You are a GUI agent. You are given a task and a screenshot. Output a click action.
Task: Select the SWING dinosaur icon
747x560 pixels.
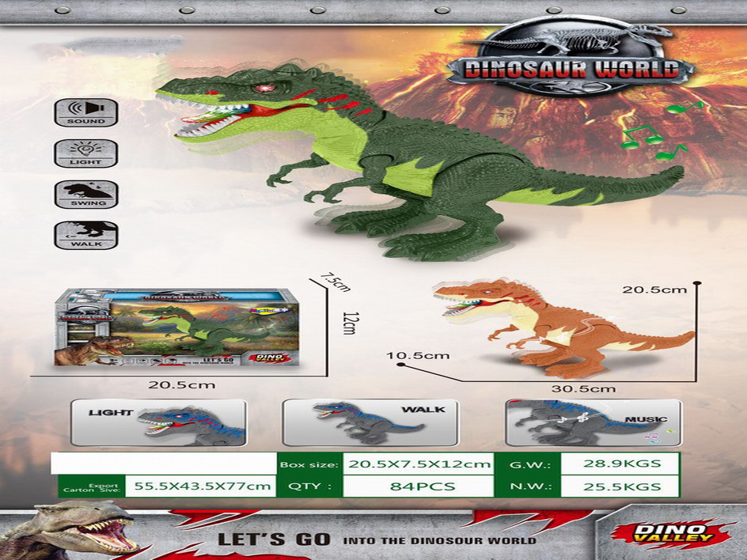pyautogui.click(x=85, y=194)
